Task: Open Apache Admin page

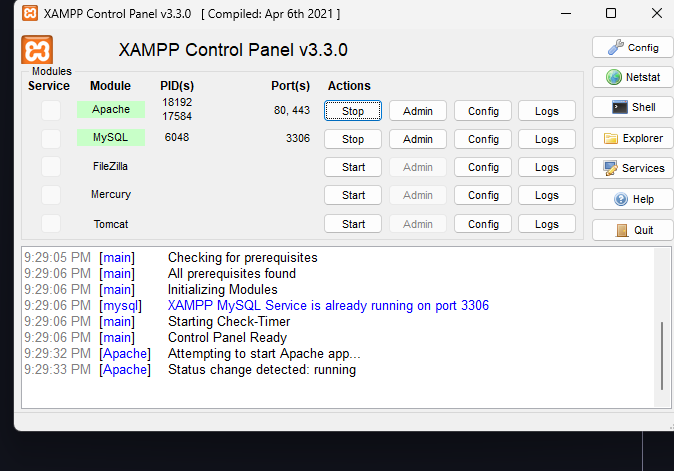Action: coord(418,111)
